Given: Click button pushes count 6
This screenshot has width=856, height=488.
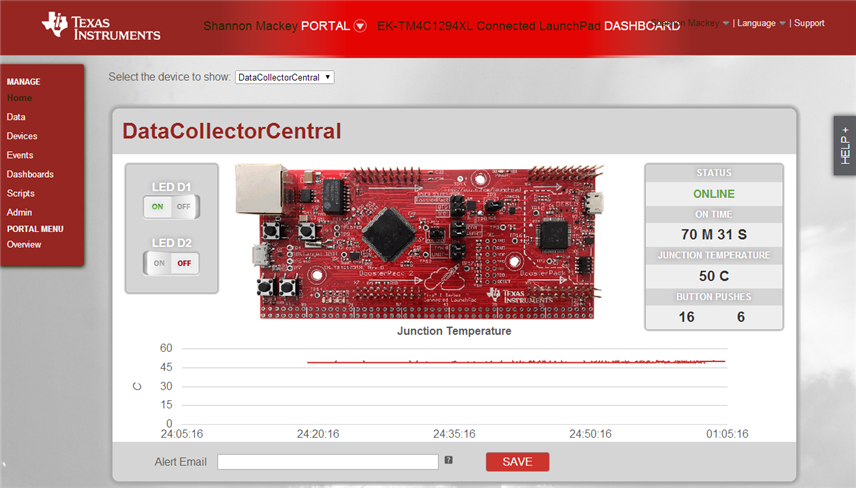Looking at the screenshot, I should point(741,317).
